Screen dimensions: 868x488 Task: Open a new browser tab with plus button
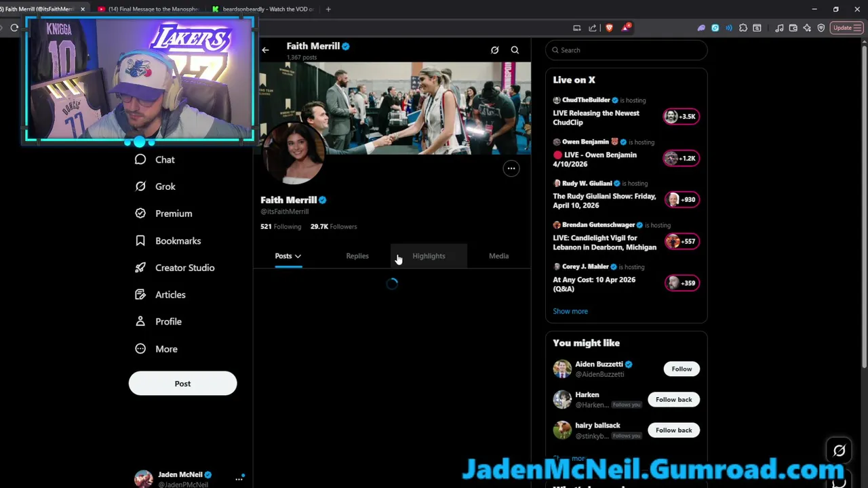(x=328, y=9)
